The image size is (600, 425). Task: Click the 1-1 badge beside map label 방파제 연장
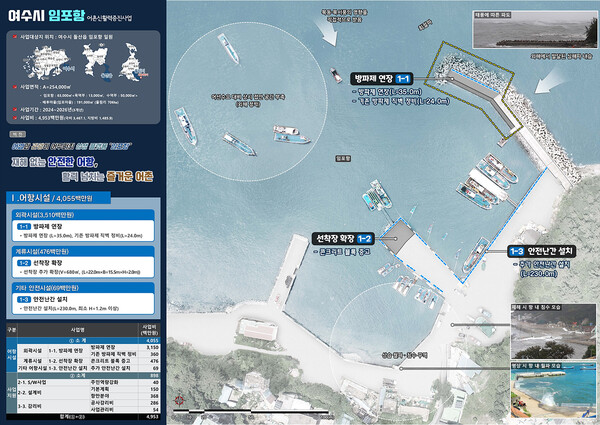click(402, 78)
